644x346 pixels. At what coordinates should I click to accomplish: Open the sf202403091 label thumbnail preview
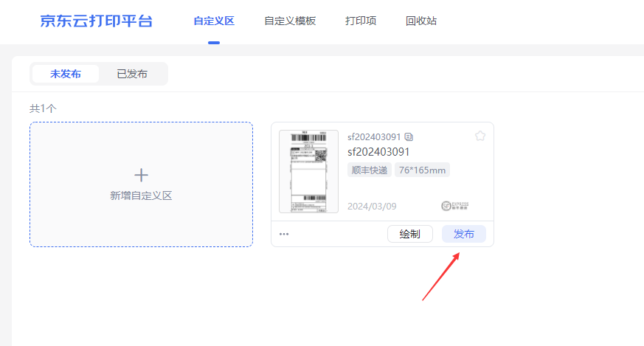(309, 171)
